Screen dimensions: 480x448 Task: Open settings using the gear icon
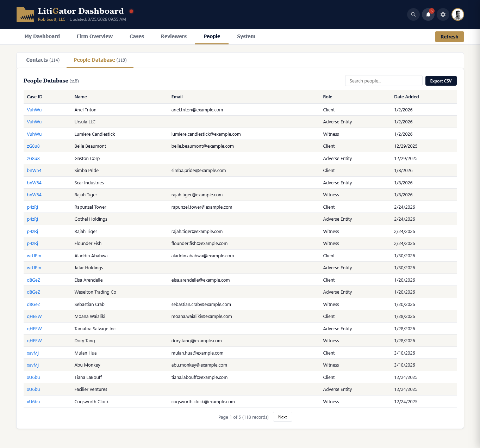click(x=443, y=14)
